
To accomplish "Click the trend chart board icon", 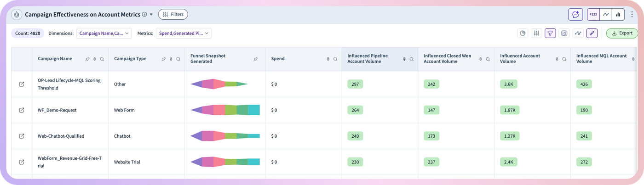I will [564, 33].
